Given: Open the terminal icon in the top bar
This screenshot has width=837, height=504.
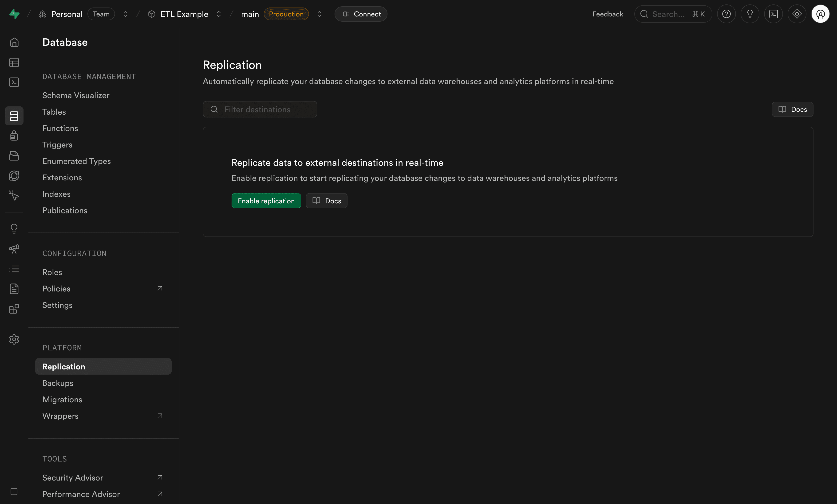Looking at the screenshot, I should click(x=774, y=14).
